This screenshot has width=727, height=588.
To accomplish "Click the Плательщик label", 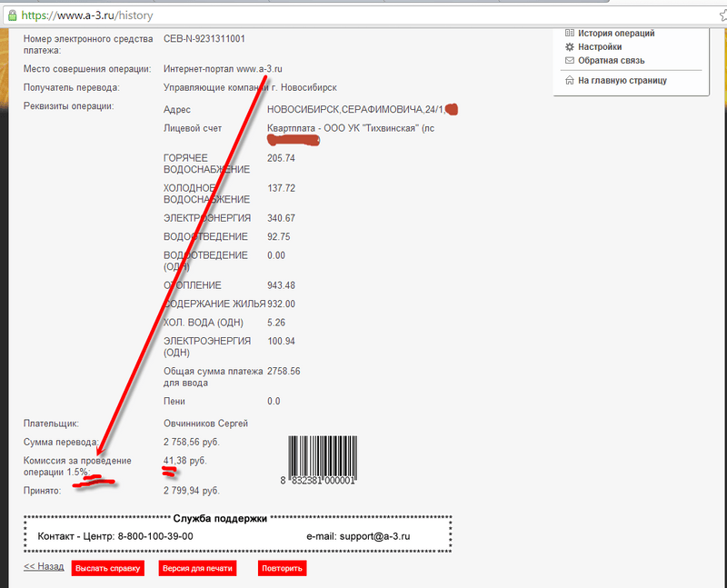I will click(51, 424).
